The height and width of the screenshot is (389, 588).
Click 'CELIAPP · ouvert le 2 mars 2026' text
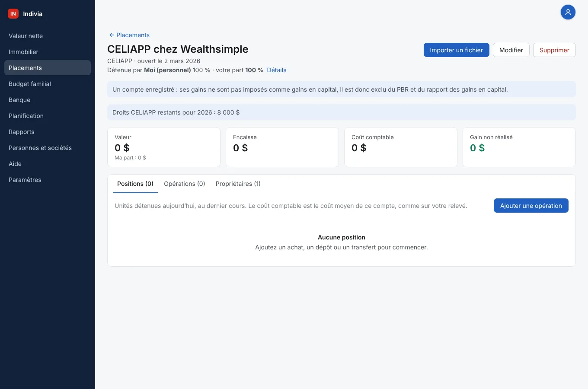click(154, 61)
